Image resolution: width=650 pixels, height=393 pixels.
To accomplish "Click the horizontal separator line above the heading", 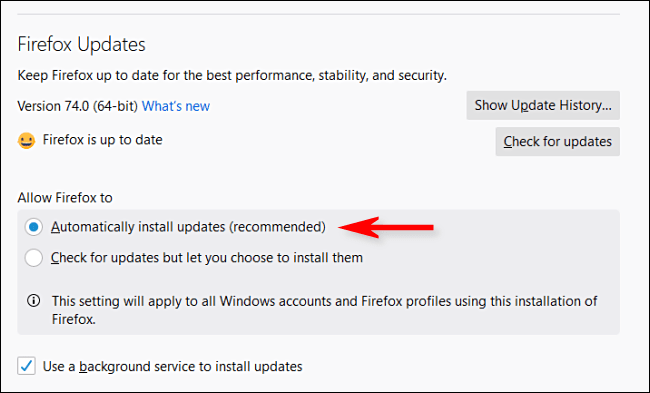I will (318, 15).
